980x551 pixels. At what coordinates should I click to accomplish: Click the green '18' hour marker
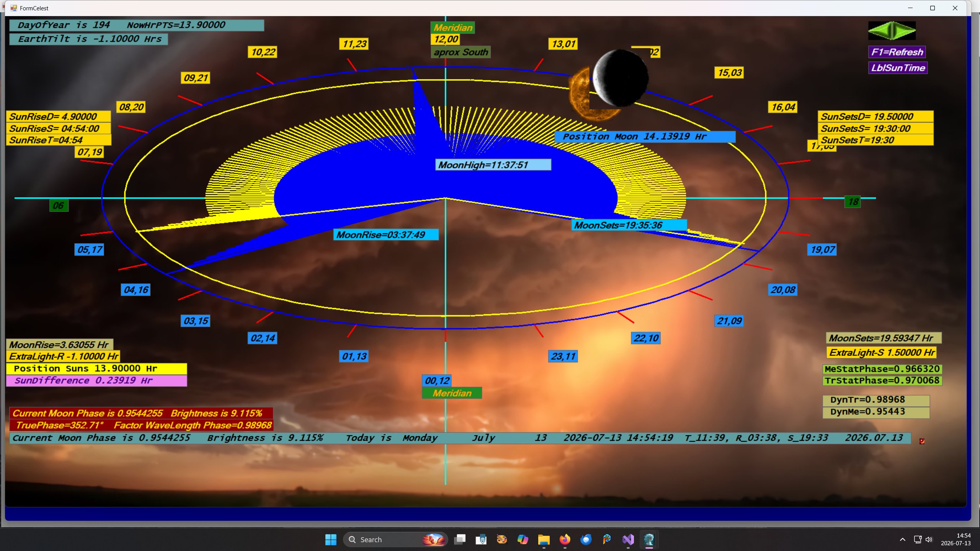tap(853, 202)
